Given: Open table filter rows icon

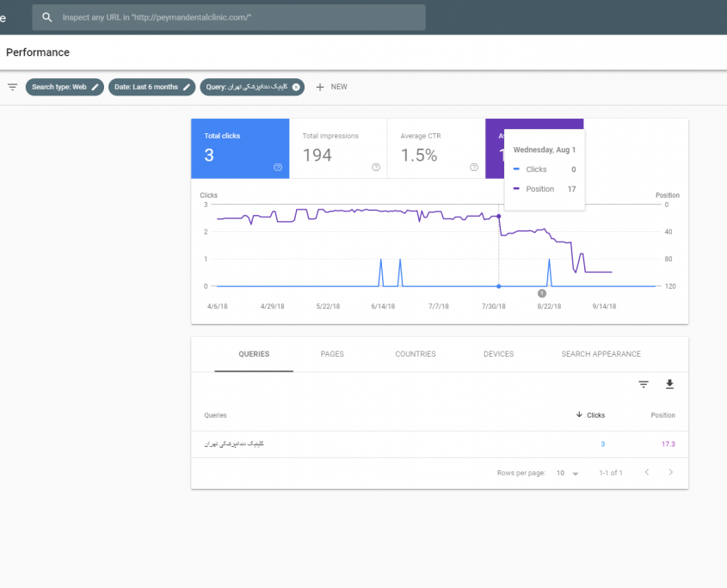Looking at the screenshot, I should click(x=644, y=384).
